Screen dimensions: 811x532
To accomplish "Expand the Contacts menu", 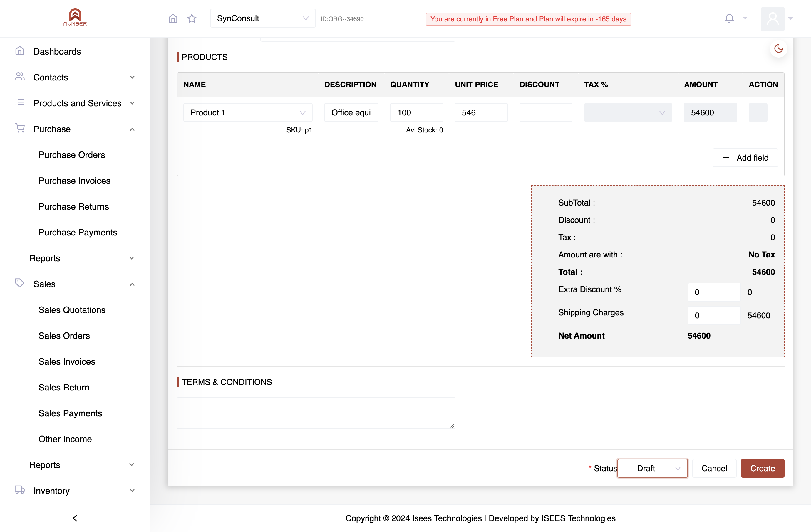I will point(75,77).
